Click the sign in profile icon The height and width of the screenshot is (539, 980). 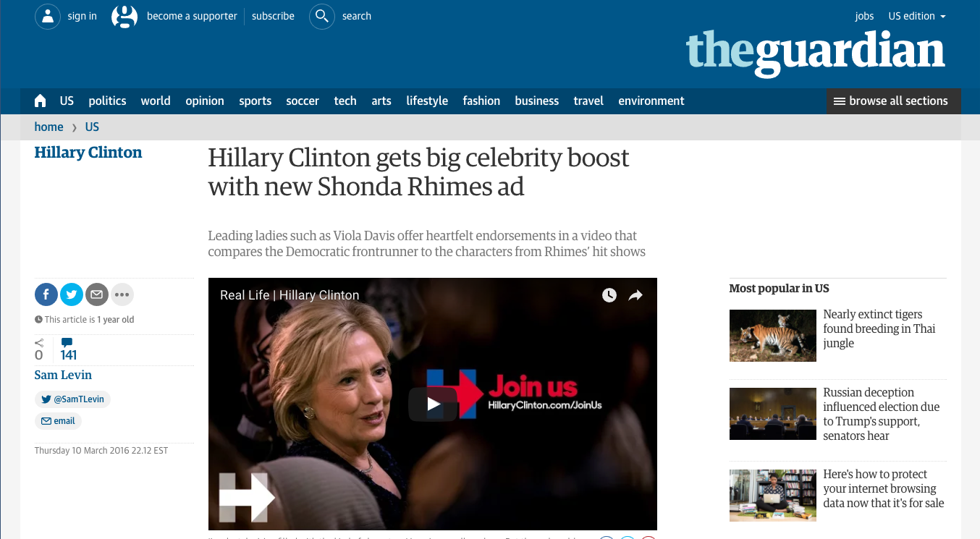[48, 16]
